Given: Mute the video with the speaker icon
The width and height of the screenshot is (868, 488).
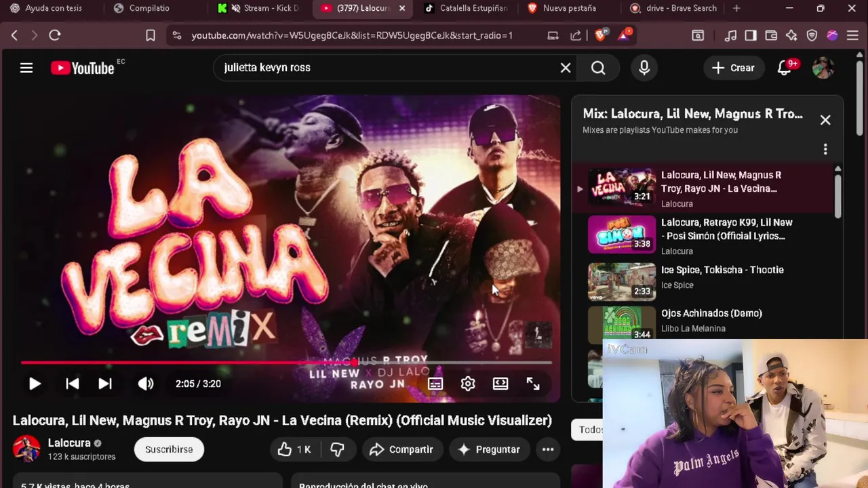Looking at the screenshot, I should [x=146, y=384].
